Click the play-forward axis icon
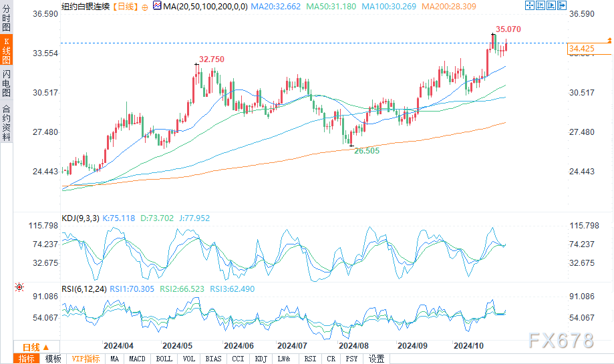This screenshot has height=364, width=614. [x=551, y=5]
